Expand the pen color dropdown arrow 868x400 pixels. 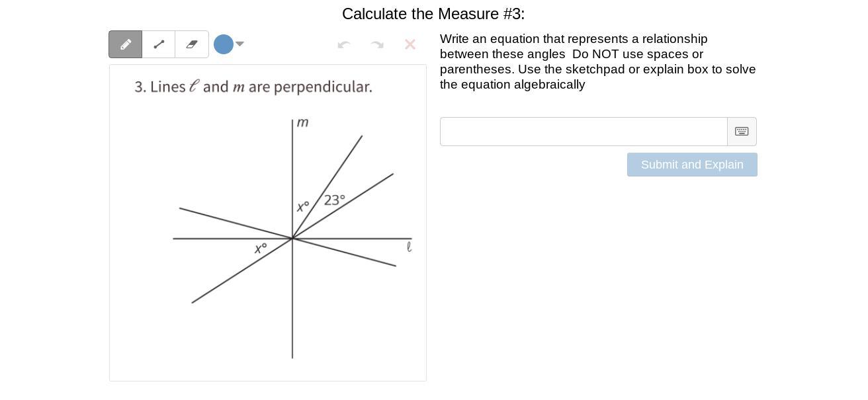click(239, 44)
